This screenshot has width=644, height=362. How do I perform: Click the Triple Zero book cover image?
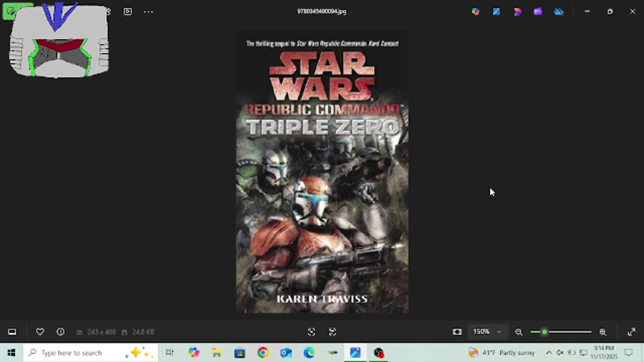[322, 172]
